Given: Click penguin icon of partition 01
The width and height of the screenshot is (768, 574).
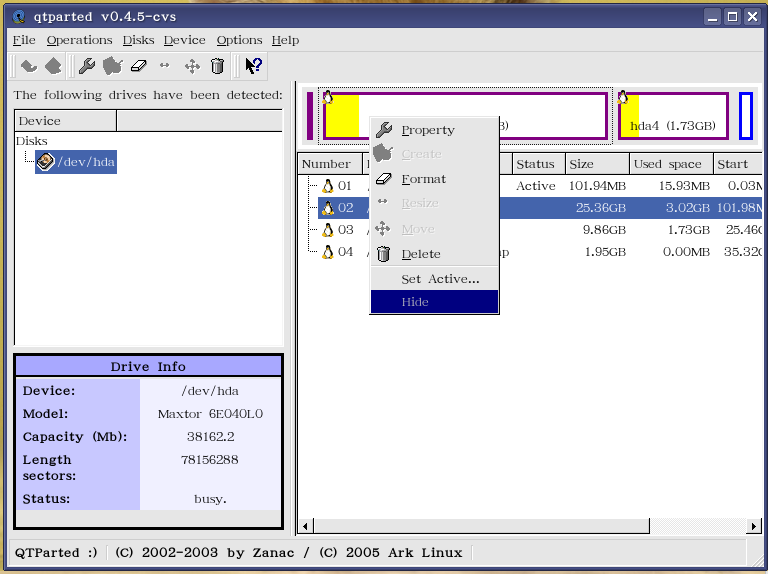Looking at the screenshot, I should click(328, 186).
